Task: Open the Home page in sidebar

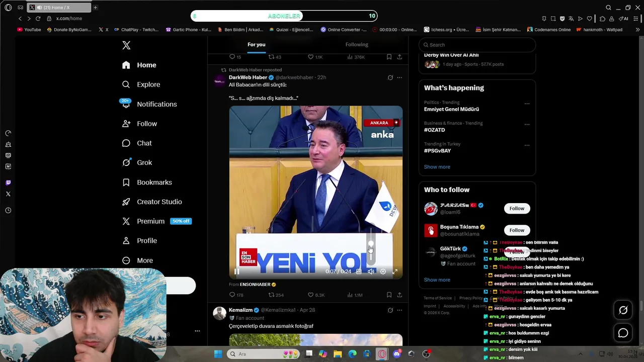Action: (x=139, y=65)
